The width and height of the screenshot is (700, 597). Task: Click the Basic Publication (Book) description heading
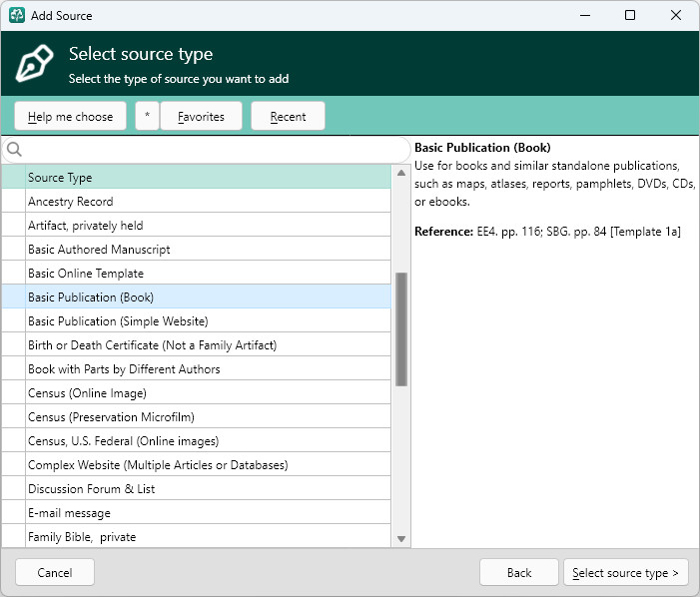pyautogui.click(x=482, y=147)
